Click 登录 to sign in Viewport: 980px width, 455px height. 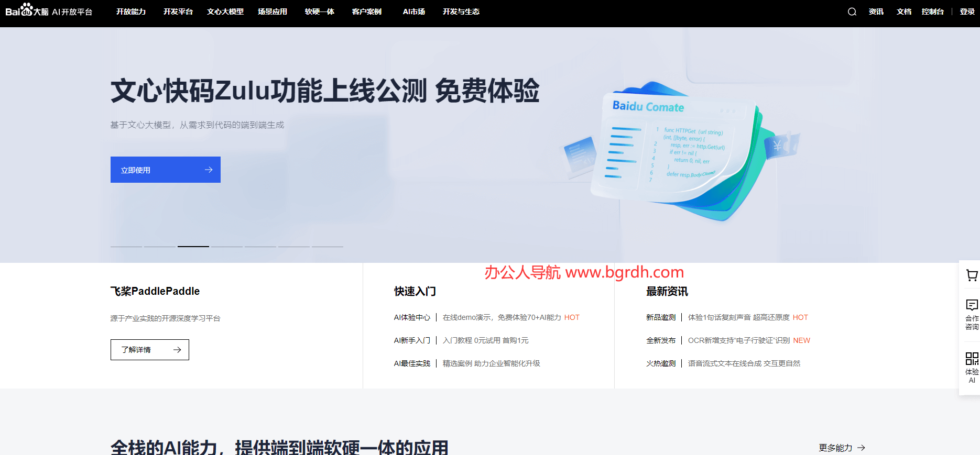coord(967,12)
